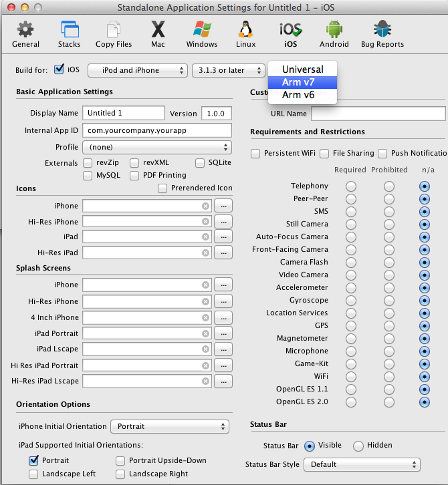Image resolution: width=448 pixels, height=485 pixels.
Task: Expand the Profile dropdown
Action: (156, 147)
